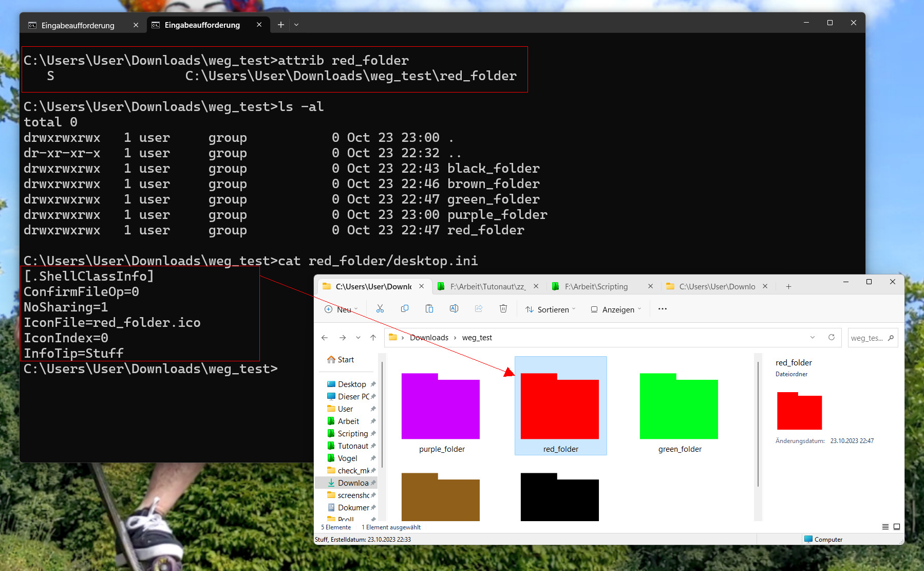Open the Anzeigen view dropdown

[616, 309]
